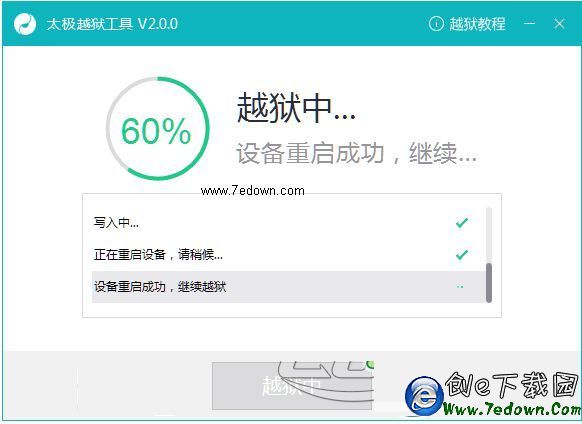Click the 太极越狱工具 V2.0.0 title text
The image size is (582, 424).
(x=112, y=24)
